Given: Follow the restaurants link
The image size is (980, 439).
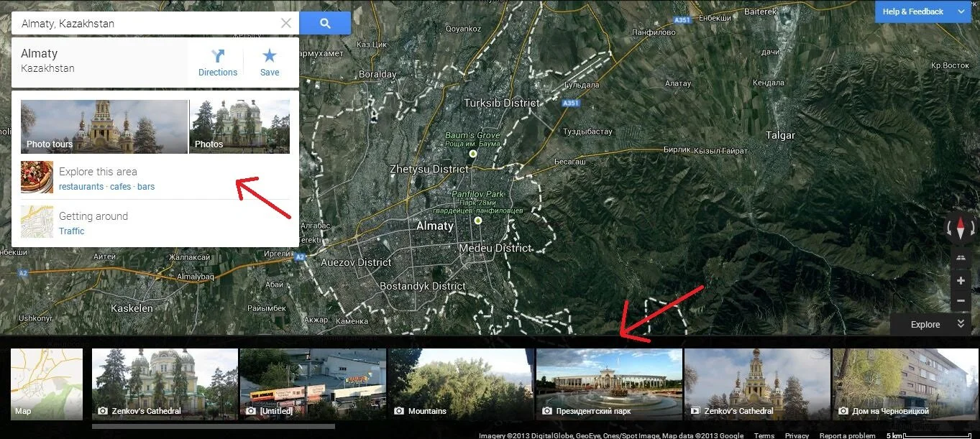Looking at the screenshot, I should [x=81, y=187].
